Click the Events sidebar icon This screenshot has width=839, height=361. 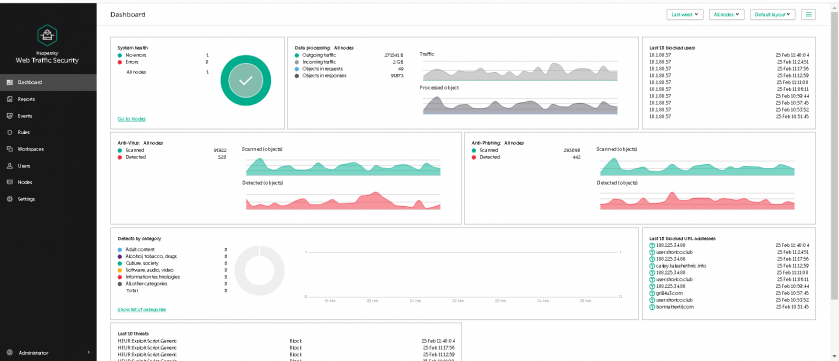coord(9,116)
